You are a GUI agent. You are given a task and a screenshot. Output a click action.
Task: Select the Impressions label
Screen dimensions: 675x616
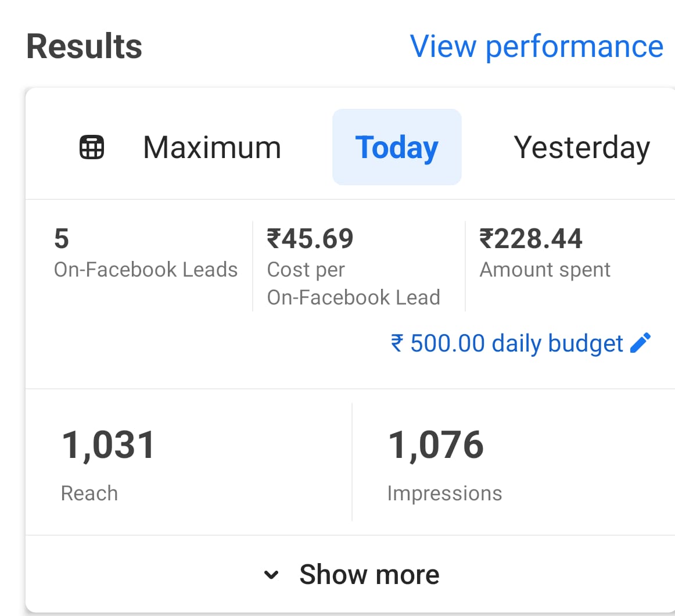click(x=444, y=493)
